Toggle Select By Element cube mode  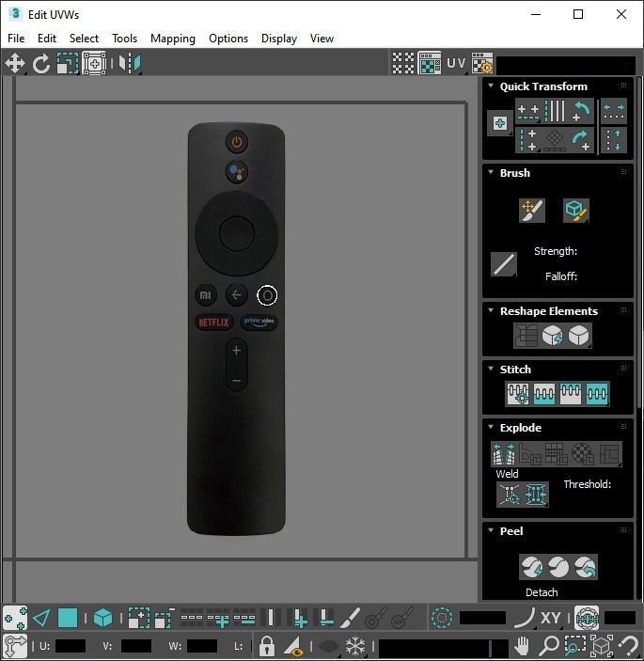[x=102, y=618]
